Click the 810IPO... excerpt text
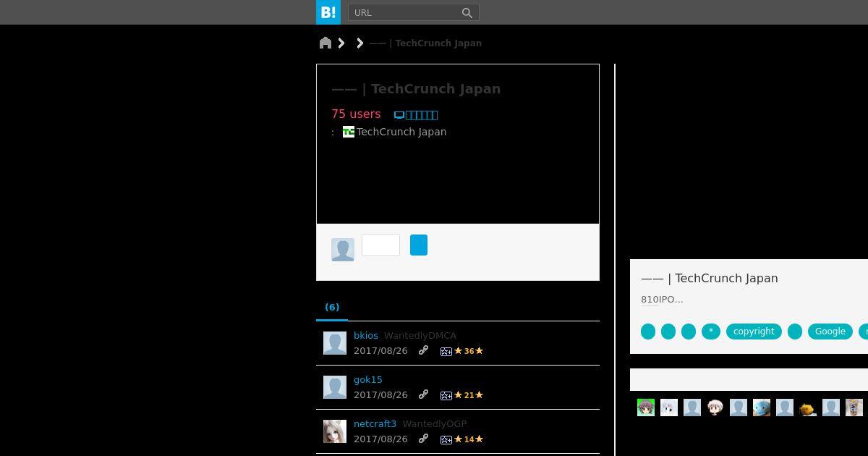This screenshot has width=868, height=456. pos(662,299)
